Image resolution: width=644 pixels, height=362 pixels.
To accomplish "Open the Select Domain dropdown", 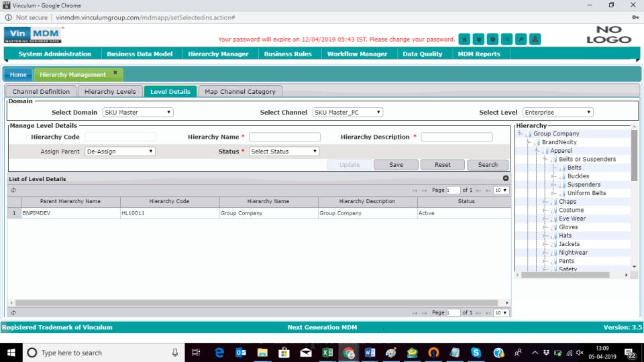I will click(x=138, y=112).
